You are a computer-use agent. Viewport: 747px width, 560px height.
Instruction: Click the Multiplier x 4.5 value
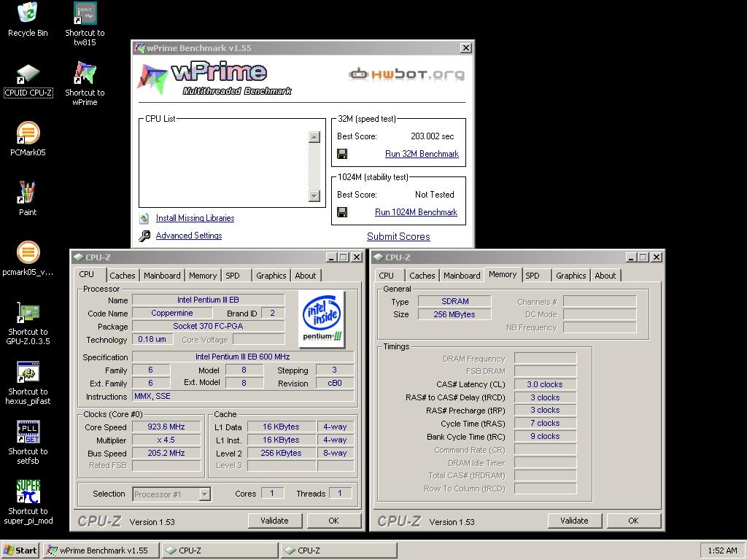[166, 440]
